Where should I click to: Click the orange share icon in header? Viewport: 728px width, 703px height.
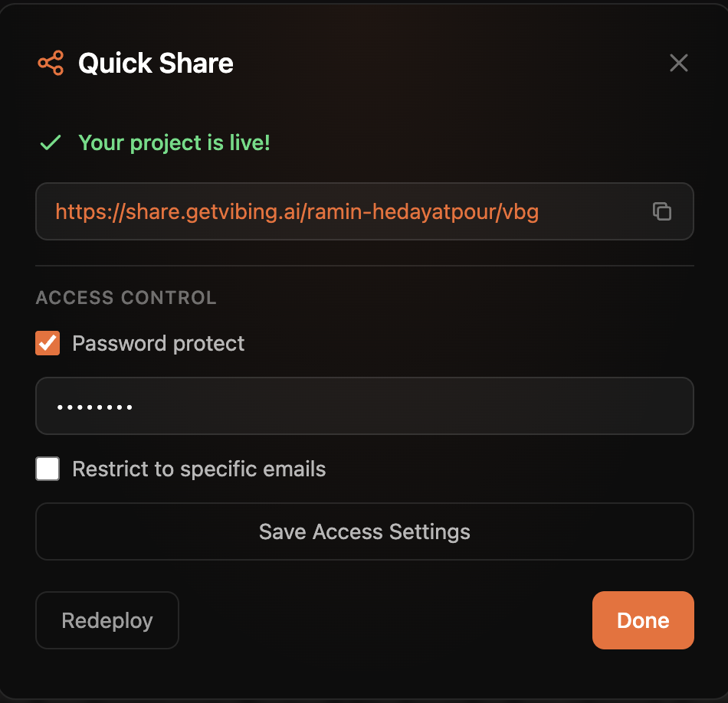pos(51,63)
